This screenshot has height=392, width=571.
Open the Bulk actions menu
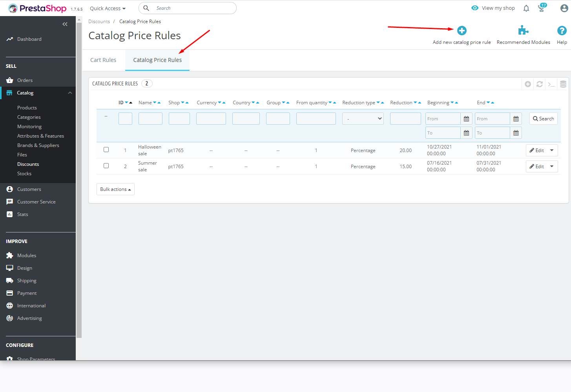click(115, 189)
